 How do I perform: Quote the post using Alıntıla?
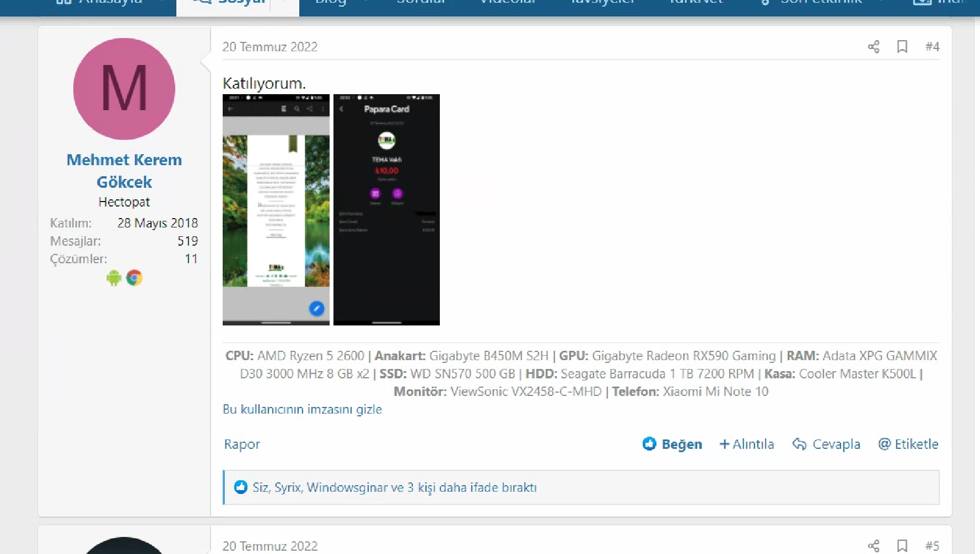pos(747,444)
